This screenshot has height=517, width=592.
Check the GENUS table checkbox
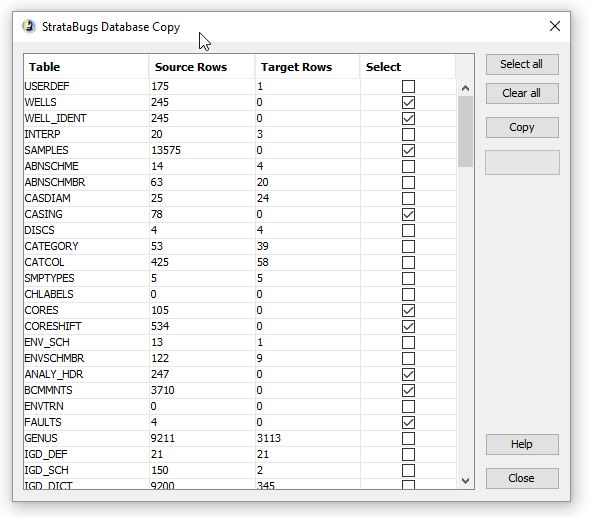pyautogui.click(x=408, y=438)
